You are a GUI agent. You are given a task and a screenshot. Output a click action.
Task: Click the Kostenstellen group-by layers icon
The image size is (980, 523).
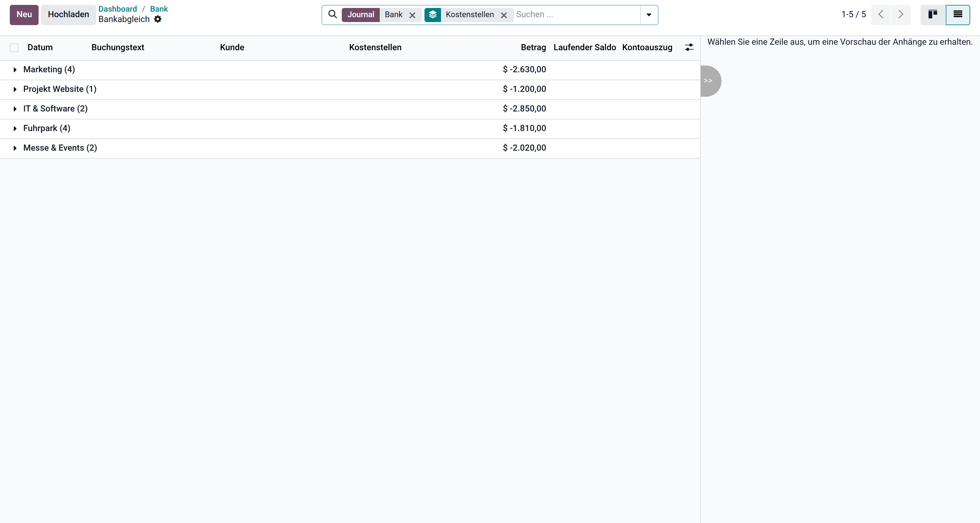point(432,15)
